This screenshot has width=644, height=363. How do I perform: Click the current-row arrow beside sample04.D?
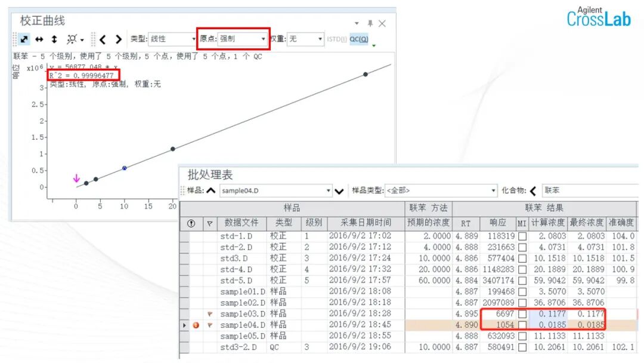(184, 325)
